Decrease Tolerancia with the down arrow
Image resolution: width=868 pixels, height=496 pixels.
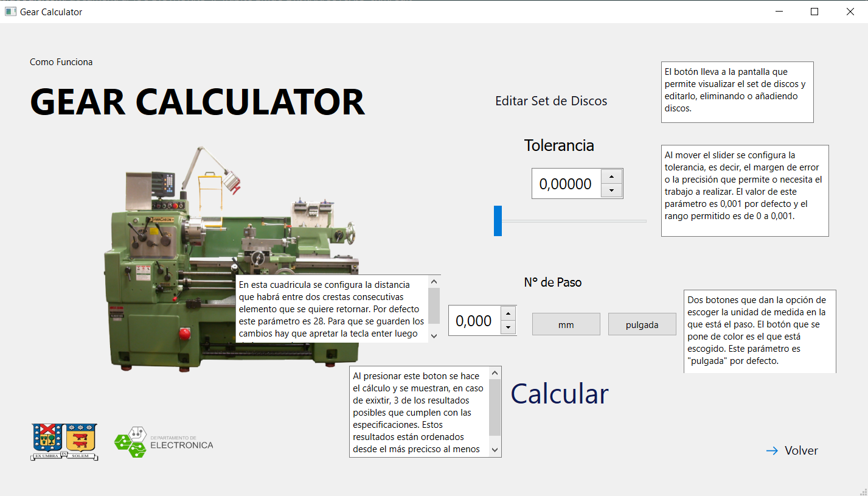click(611, 191)
